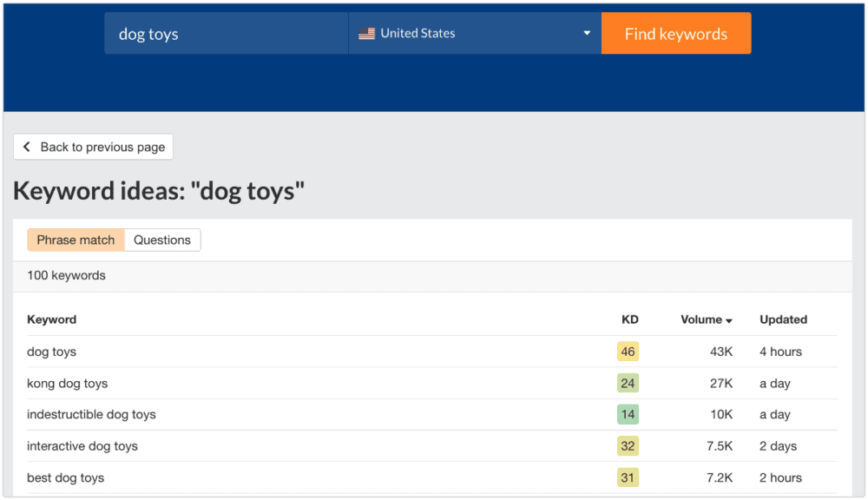Click the dog toys search input field
868x500 pixels.
coord(226,33)
